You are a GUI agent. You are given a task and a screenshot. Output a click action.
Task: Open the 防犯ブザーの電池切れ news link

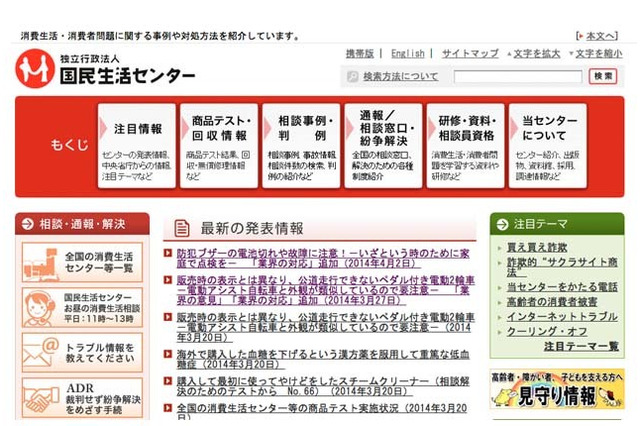323,258
